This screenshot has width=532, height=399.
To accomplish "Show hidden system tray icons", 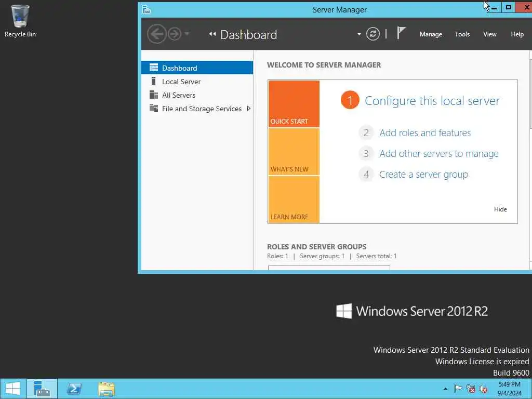I will coord(445,389).
